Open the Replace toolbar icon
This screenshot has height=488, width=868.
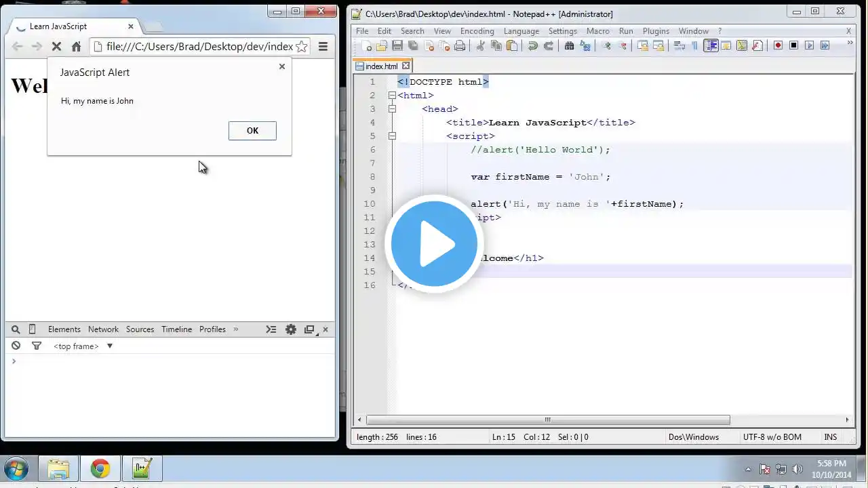pyautogui.click(x=585, y=45)
